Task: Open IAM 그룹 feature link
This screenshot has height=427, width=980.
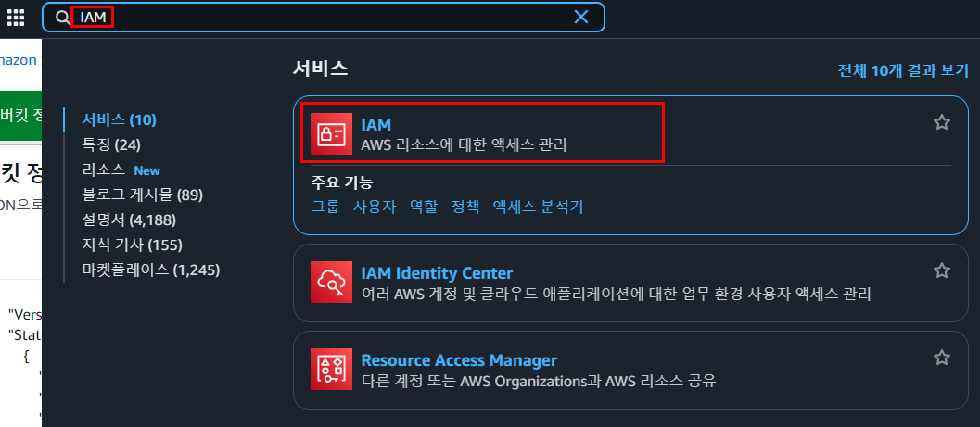Action: [x=325, y=207]
